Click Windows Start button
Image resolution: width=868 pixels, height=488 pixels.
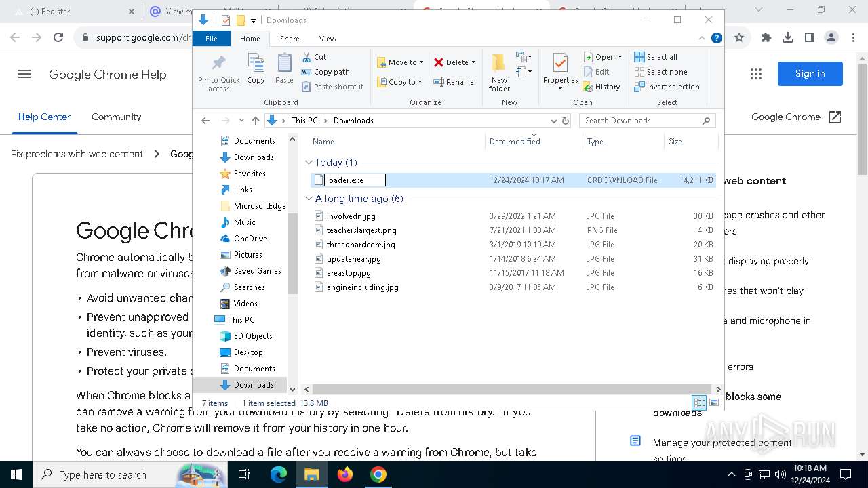[x=16, y=474]
